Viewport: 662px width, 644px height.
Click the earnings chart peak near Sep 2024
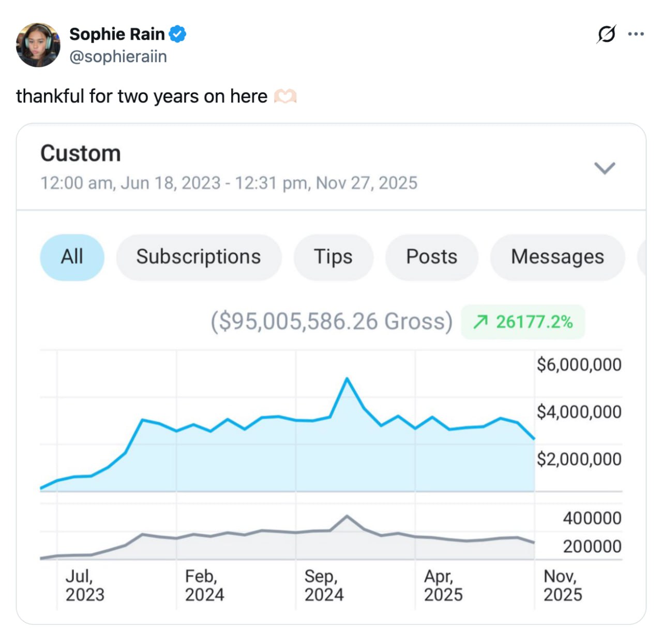point(347,379)
